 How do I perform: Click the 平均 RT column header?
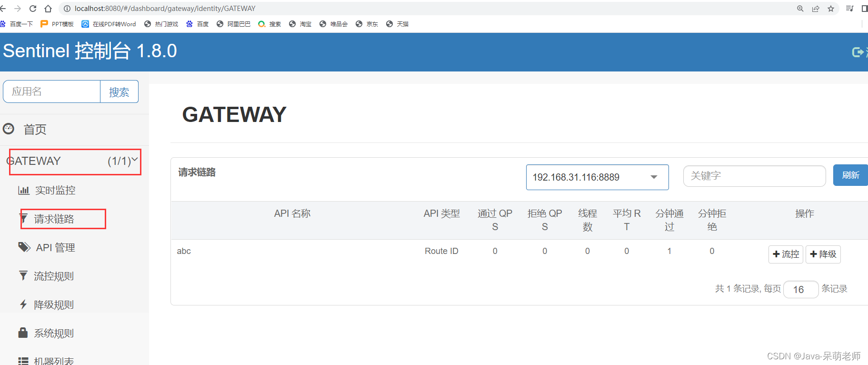[627, 220]
